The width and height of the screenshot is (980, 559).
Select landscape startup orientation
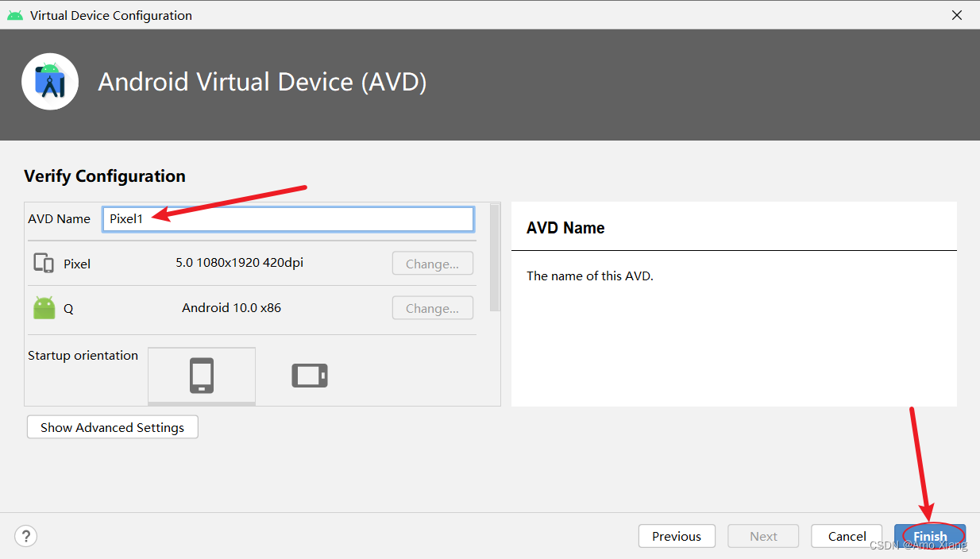click(310, 376)
